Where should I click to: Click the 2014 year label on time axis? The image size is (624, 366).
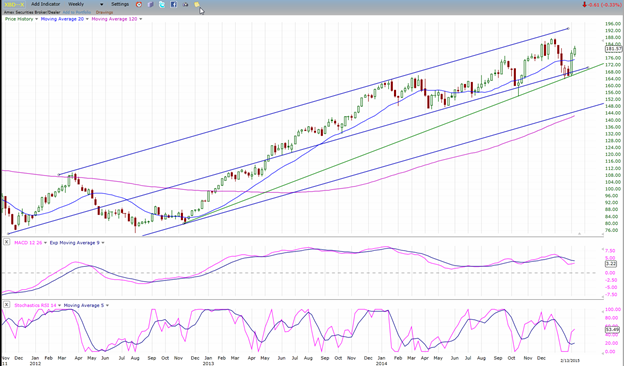(x=381, y=363)
